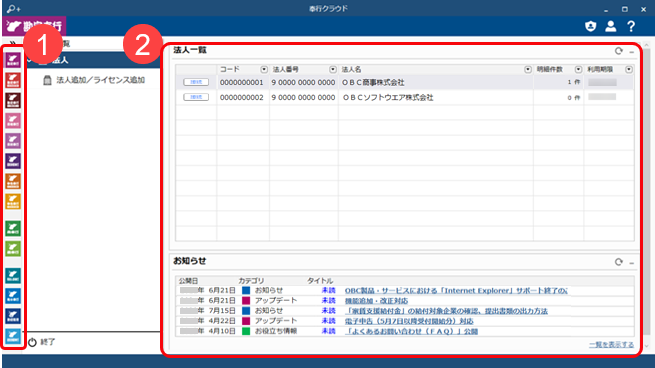Click the 一覧を表示する link

coord(611,345)
